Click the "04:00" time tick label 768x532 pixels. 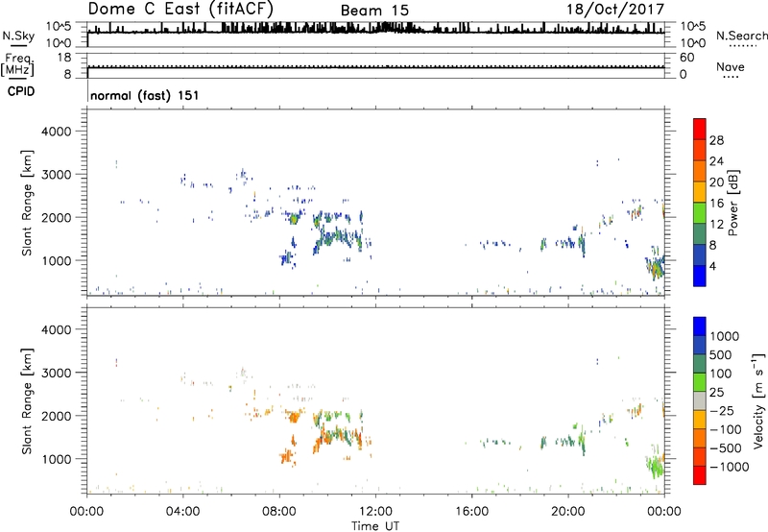(182, 512)
